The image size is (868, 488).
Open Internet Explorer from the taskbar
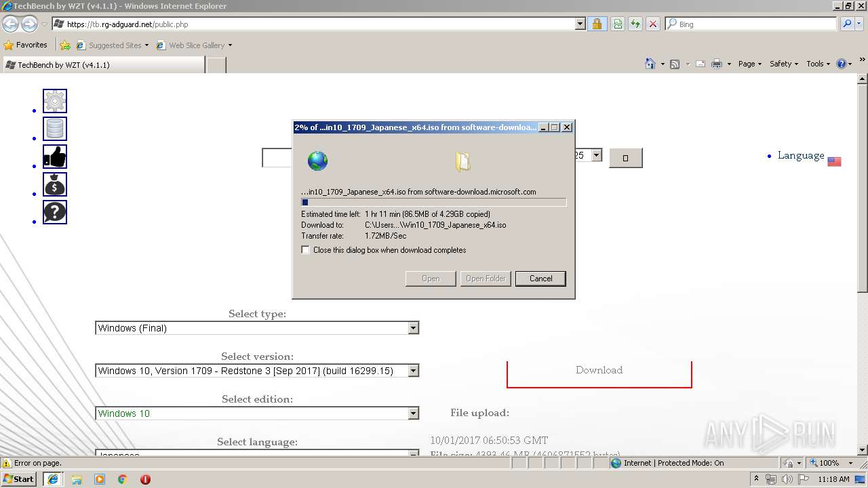tap(52, 479)
